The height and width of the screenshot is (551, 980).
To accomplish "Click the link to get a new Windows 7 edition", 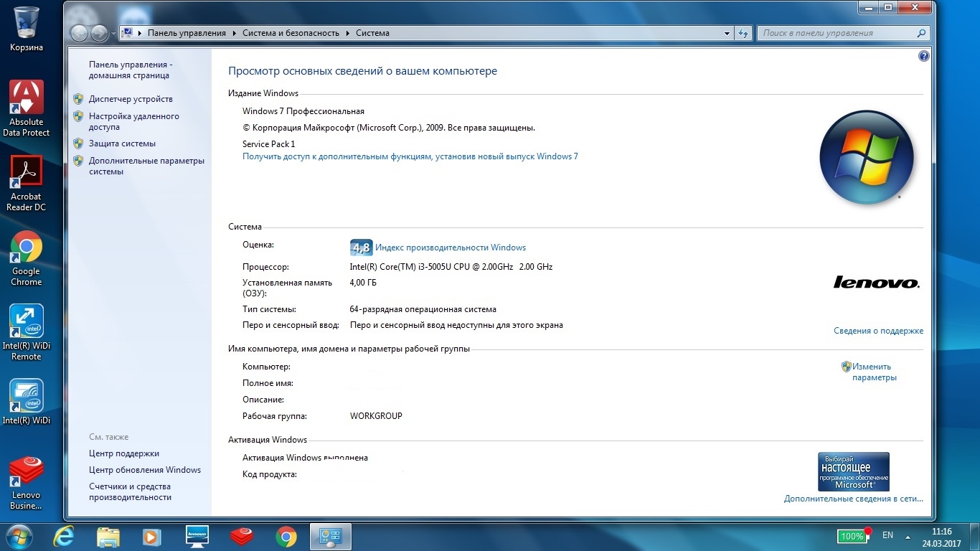I will [x=410, y=156].
